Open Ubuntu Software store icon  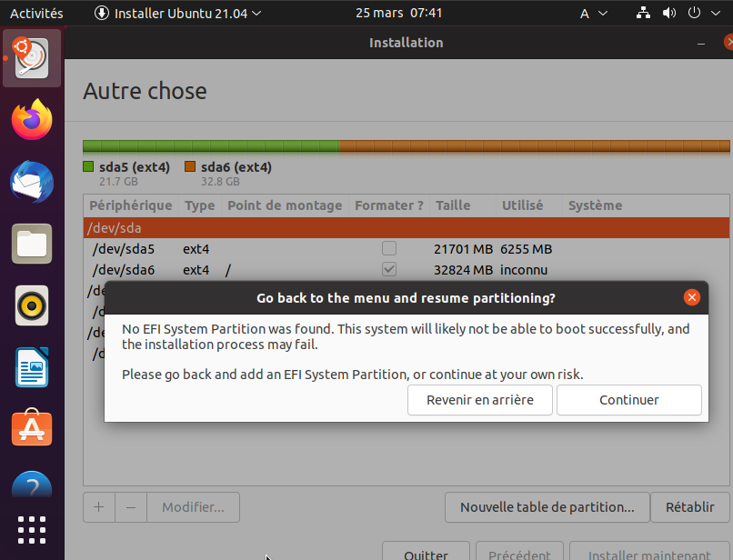32,427
